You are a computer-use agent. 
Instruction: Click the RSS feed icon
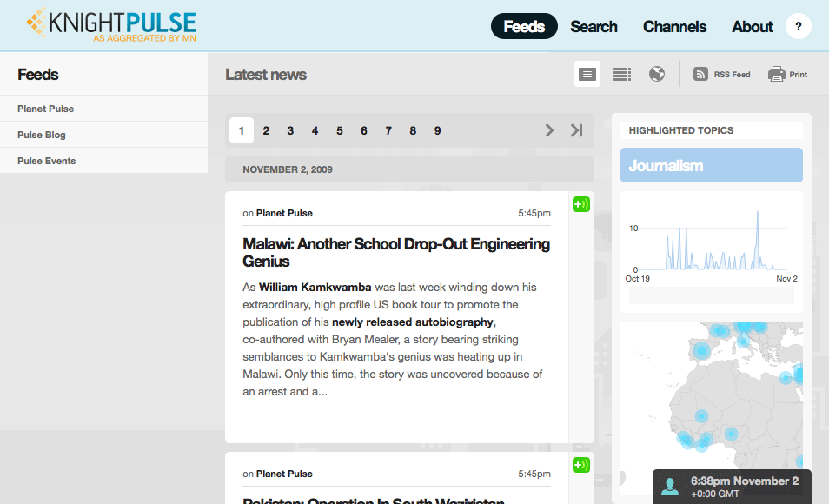700,74
